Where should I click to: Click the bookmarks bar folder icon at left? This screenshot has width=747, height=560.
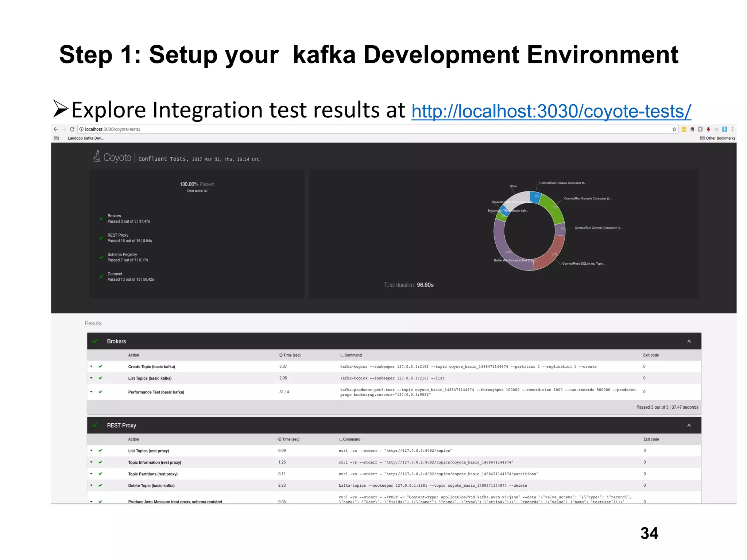[56, 138]
